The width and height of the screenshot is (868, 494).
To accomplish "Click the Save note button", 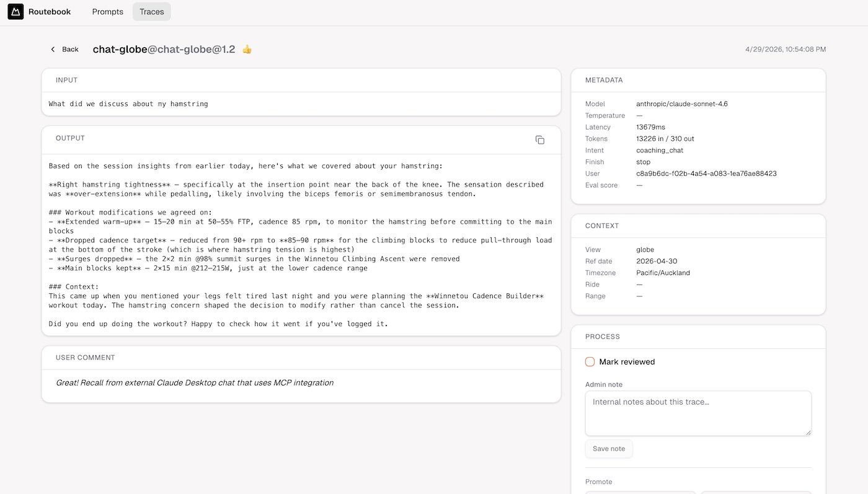I will click(x=609, y=449).
